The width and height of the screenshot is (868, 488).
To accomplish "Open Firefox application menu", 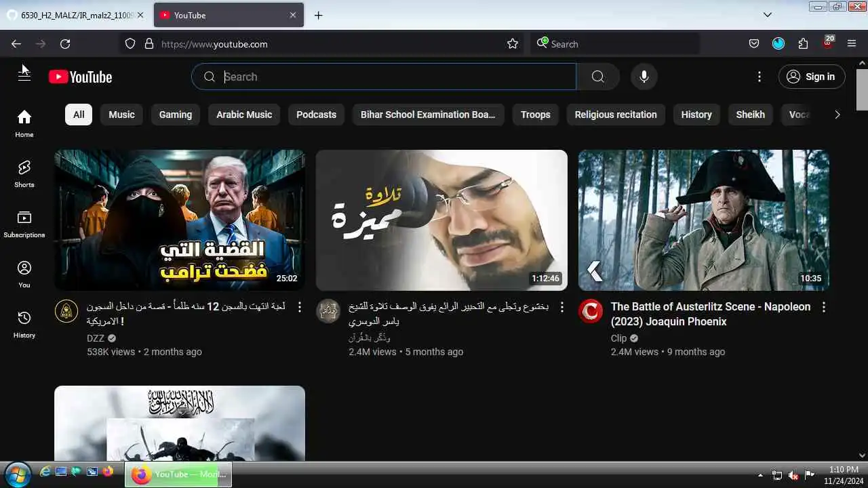I will pos(852,44).
